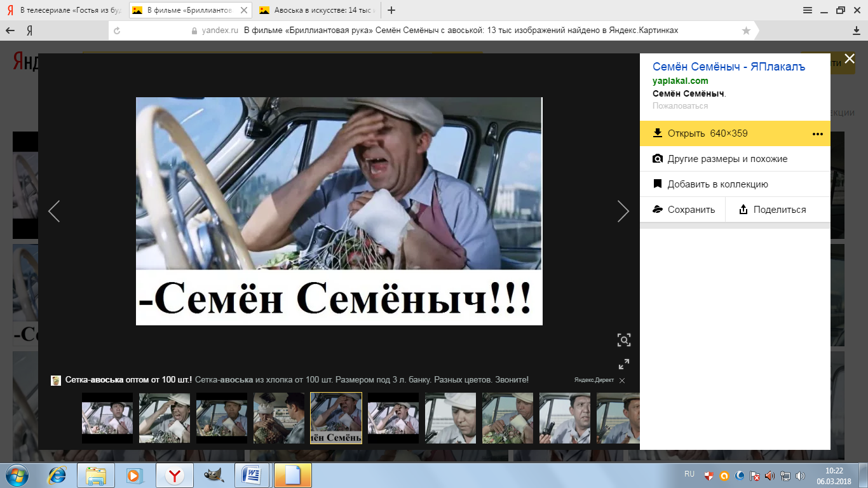Click the Yandex Я home button in toolbar
The height and width of the screenshot is (488, 868).
[29, 30]
